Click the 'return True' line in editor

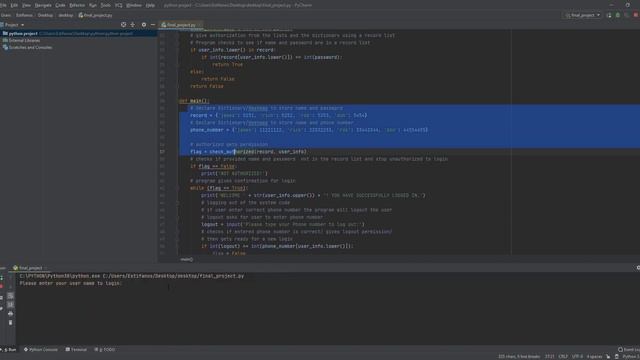[x=227, y=64]
